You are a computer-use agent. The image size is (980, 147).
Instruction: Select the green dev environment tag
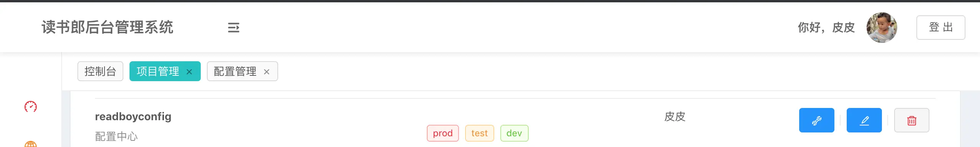click(x=514, y=133)
